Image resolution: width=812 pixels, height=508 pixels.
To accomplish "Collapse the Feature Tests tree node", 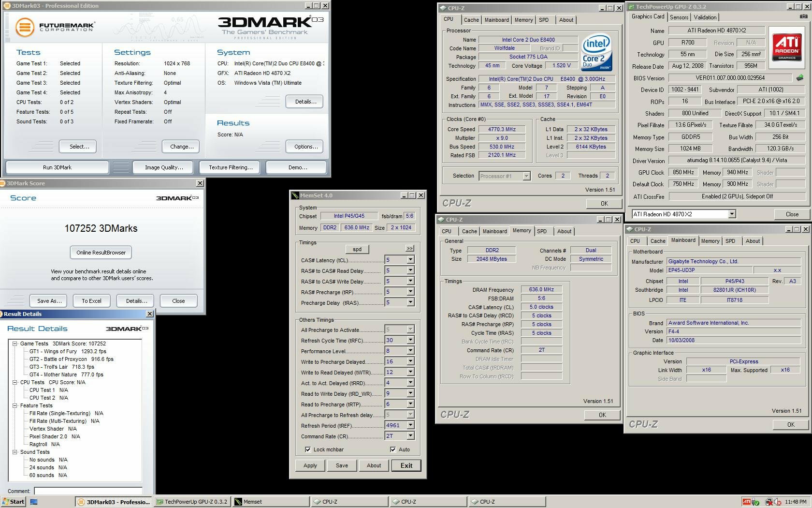I will point(14,405).
